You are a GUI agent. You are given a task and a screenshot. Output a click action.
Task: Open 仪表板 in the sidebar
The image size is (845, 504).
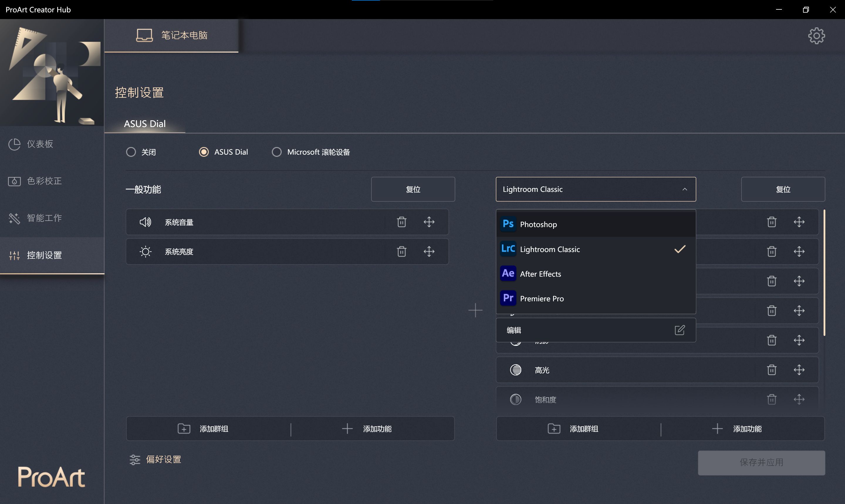(40, 144)
